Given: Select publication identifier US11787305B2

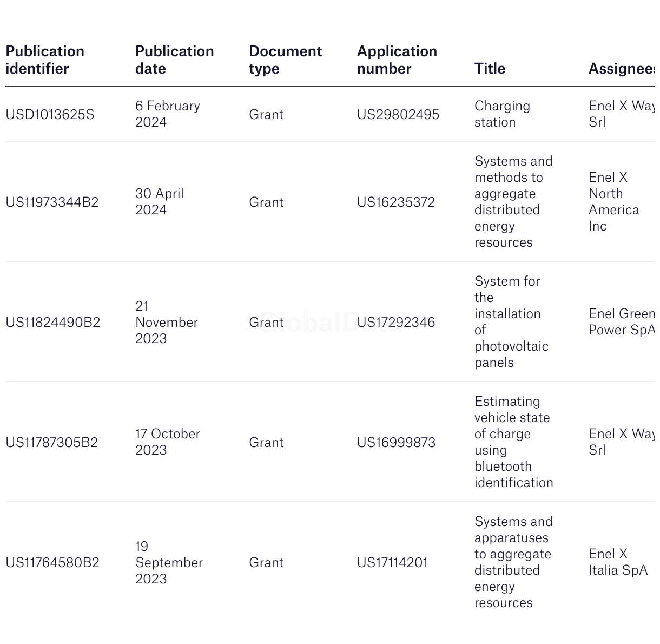Looking at the screenshot, I should [52, 443].
